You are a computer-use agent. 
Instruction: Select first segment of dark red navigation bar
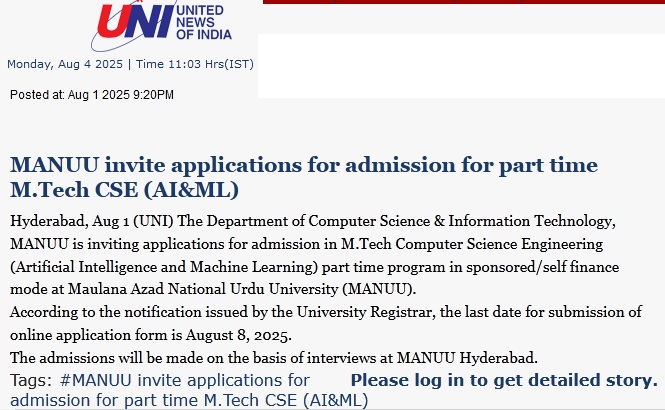pyautogui.click(x=299, y=2)
